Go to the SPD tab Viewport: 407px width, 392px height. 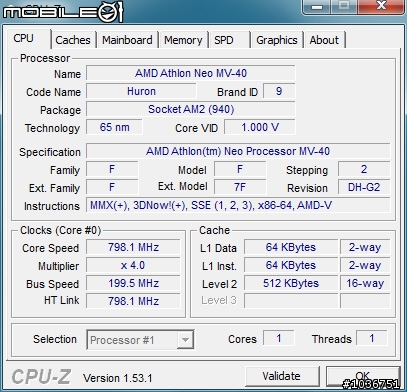pos(229,40)
